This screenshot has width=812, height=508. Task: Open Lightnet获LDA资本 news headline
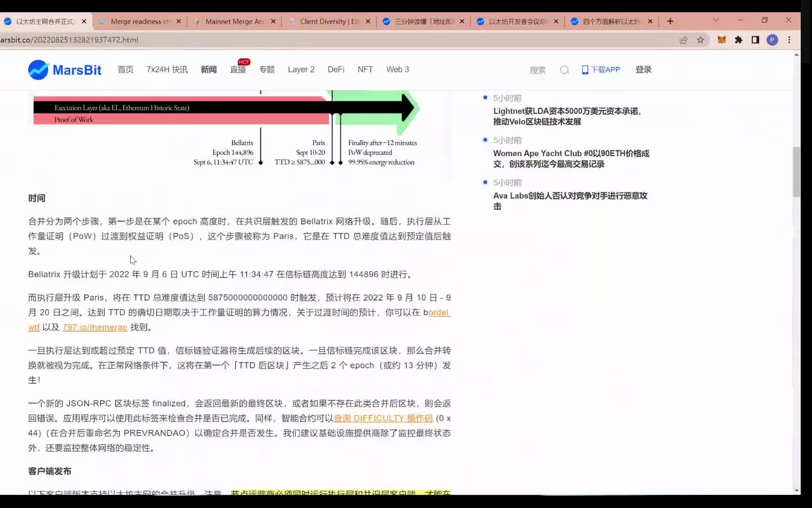tap(567, 116)
